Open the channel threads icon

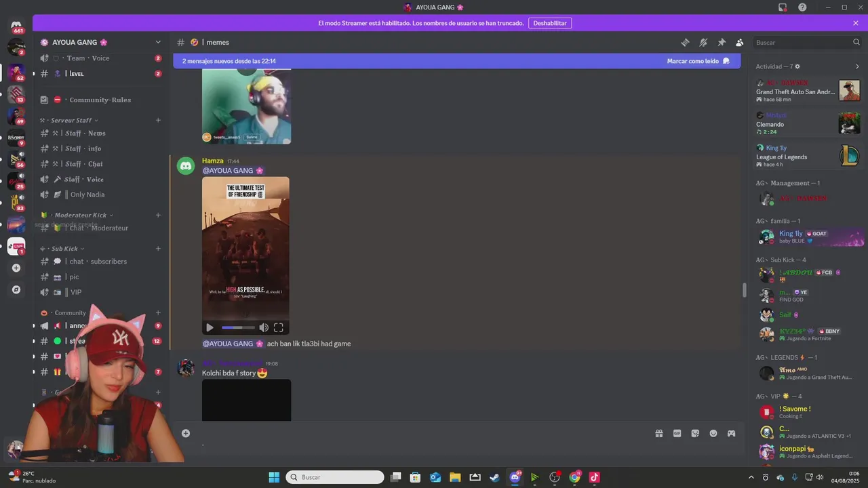[685, 42]
